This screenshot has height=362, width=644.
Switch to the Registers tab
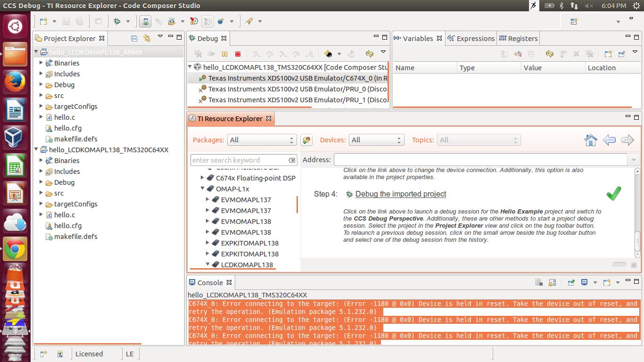(518, 39)
